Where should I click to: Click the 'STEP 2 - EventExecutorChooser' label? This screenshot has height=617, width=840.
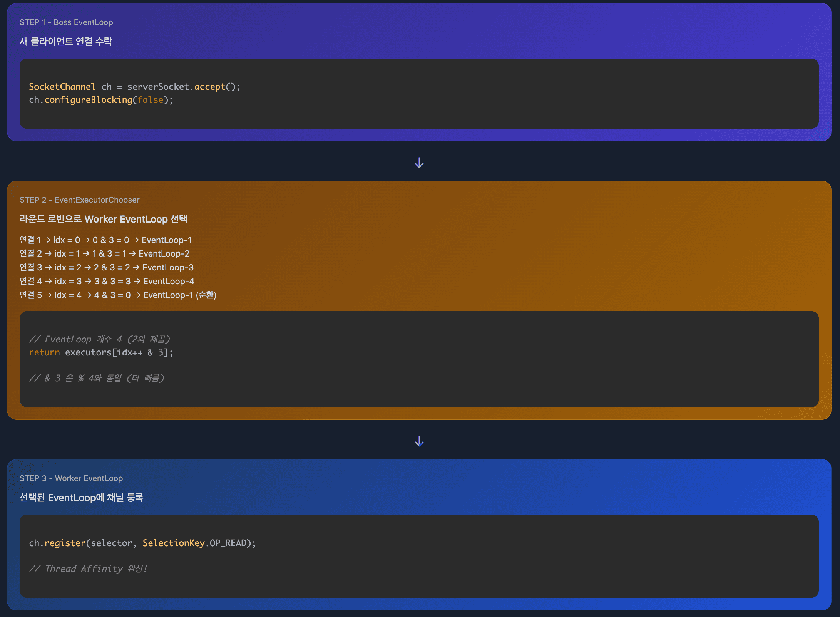[x=79, y=200]
